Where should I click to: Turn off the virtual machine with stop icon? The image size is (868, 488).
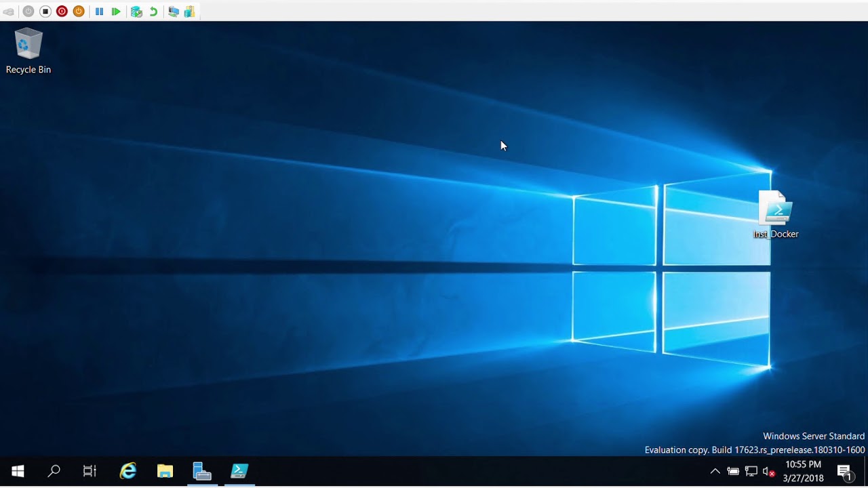[x=45, y=12]
